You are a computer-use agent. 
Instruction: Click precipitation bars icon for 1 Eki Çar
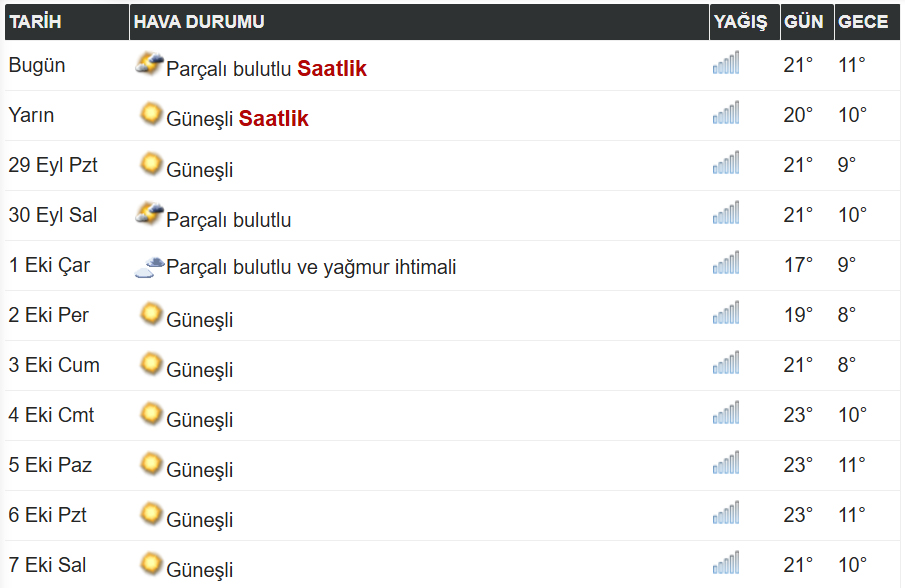click(726, 263)
